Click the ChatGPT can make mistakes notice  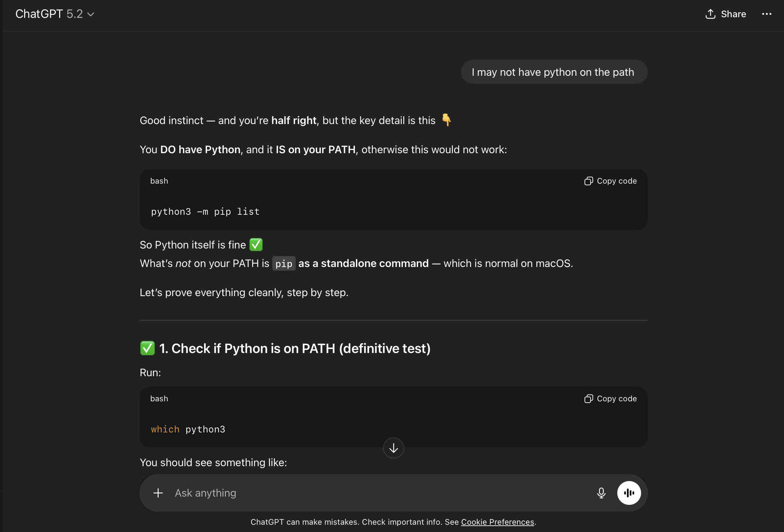(x=354, y=522)
